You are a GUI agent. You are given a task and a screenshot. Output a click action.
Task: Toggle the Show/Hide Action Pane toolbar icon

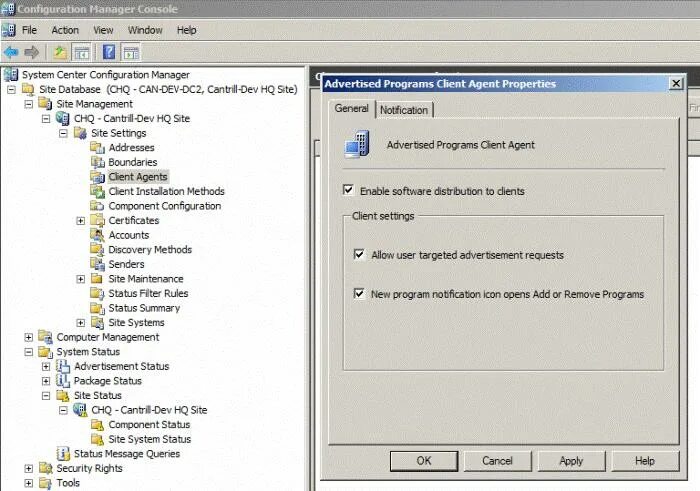[x=130, y=53]
